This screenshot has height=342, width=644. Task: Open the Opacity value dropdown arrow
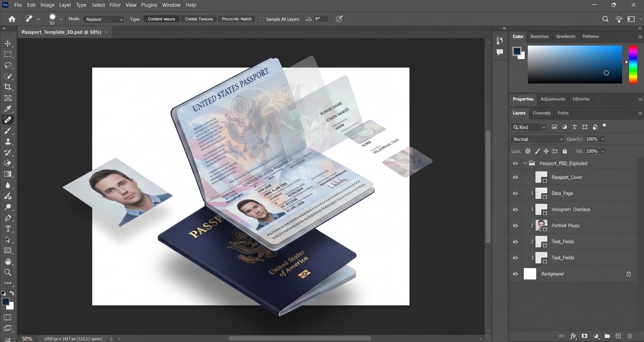(602, 139)
